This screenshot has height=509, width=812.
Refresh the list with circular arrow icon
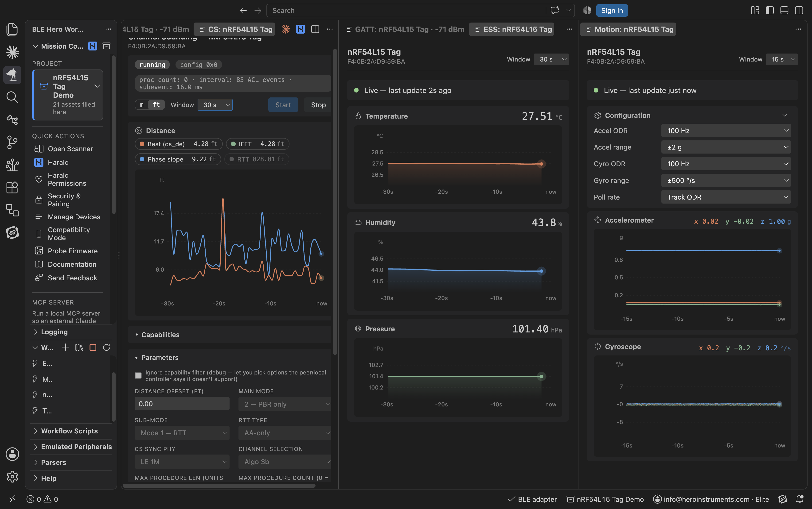point(106,347)
